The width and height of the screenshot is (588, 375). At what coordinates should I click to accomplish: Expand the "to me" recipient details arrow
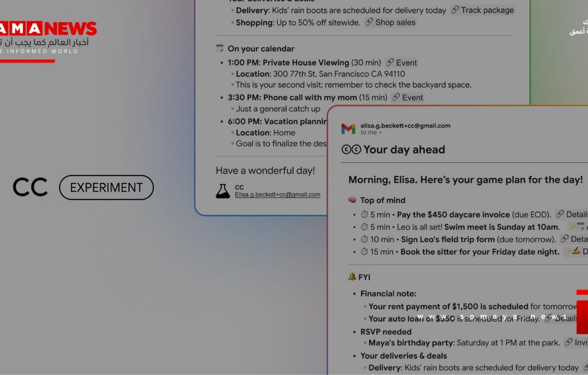coord(380,133)
